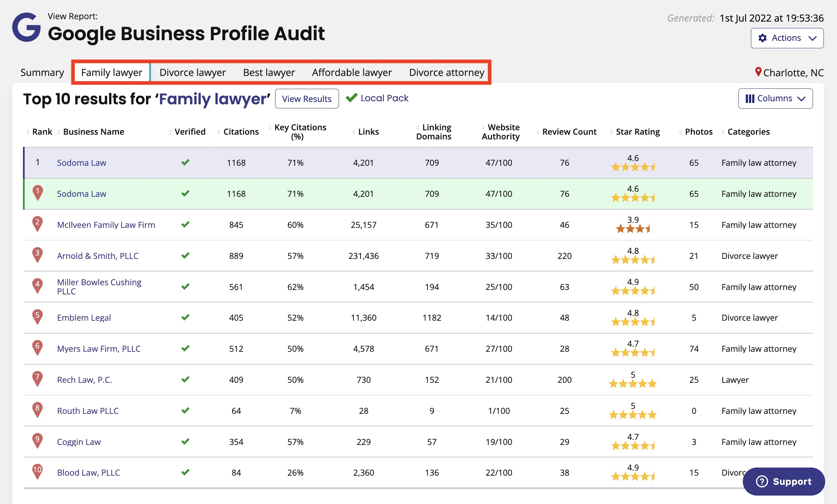Click the Charlotte, NC location pin icon

point(758,72)
